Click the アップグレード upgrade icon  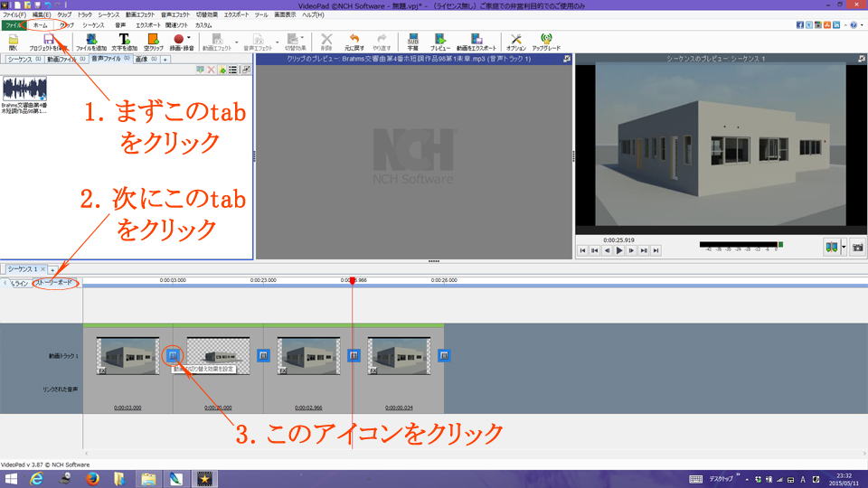click(546, 42)
